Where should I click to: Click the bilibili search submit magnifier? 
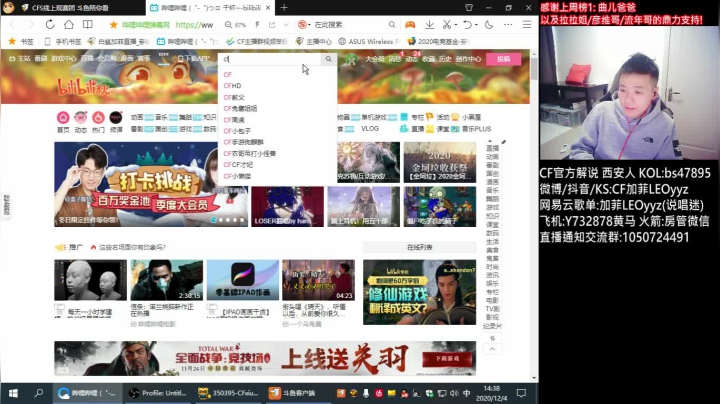(x=328, y=59)
